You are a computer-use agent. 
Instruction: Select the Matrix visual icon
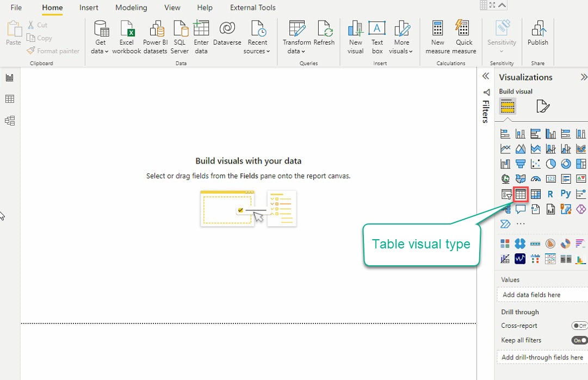click(x=535, y=194)
